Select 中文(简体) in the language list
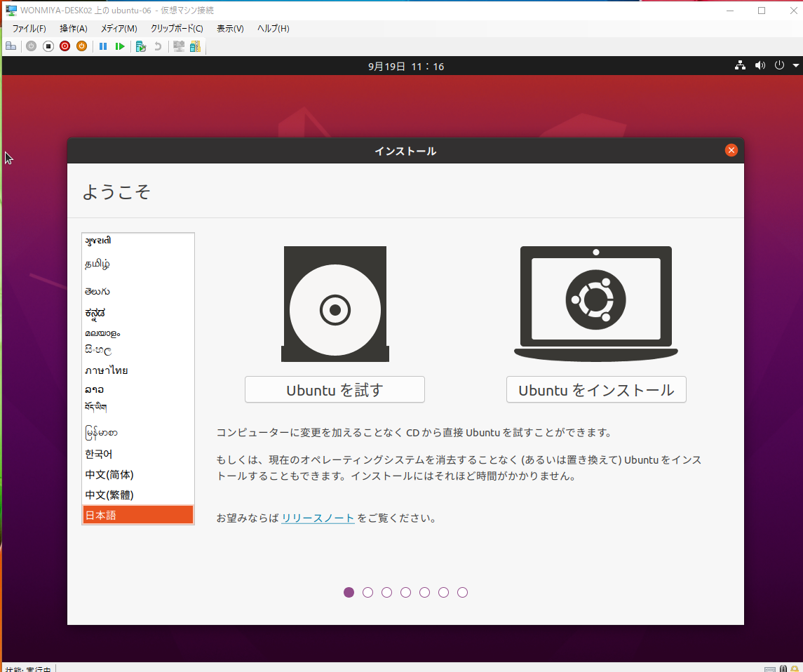This screenshot has height=672, width=803. click(x=137, y=475)
